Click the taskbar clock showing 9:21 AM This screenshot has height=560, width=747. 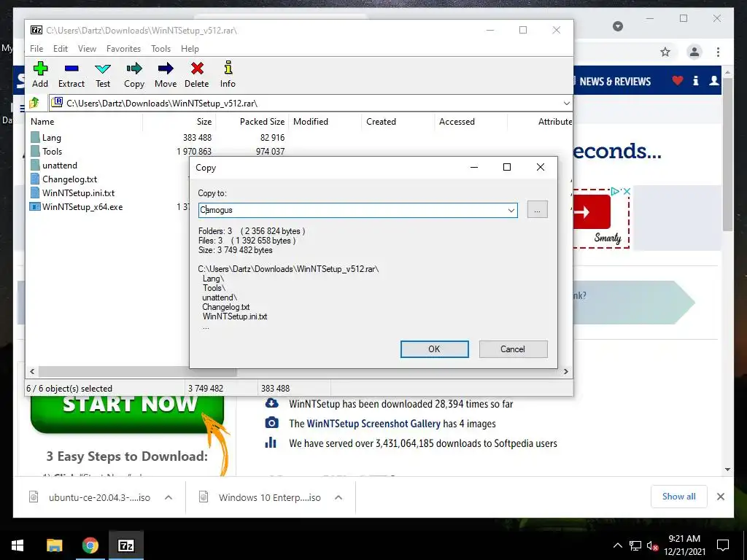[684, 545]
